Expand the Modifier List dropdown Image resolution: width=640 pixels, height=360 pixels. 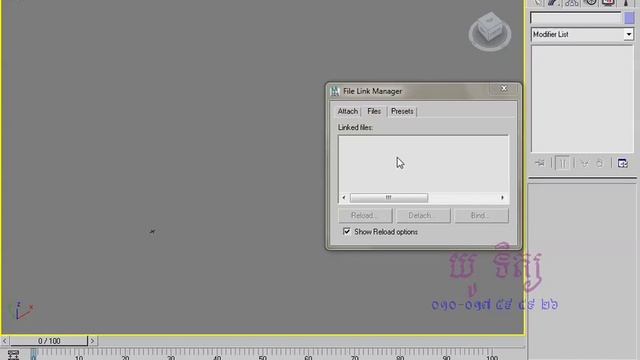pos(629,34)
